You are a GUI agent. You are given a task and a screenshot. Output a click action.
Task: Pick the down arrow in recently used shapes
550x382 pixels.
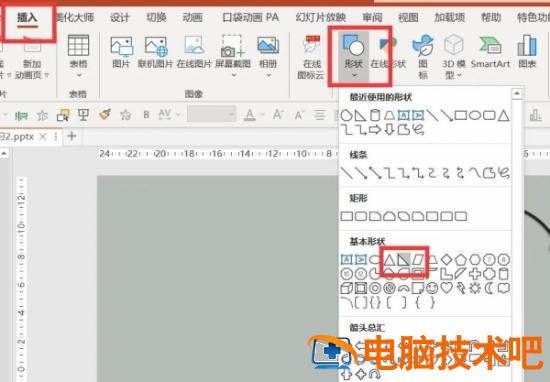(389, 130)
